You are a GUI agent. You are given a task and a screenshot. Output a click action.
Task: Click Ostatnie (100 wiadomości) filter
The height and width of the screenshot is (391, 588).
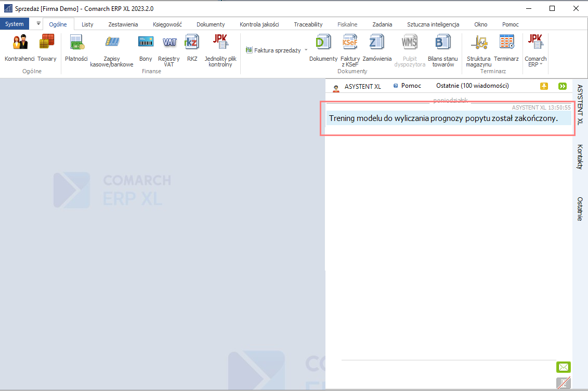[x=473, y=86]
